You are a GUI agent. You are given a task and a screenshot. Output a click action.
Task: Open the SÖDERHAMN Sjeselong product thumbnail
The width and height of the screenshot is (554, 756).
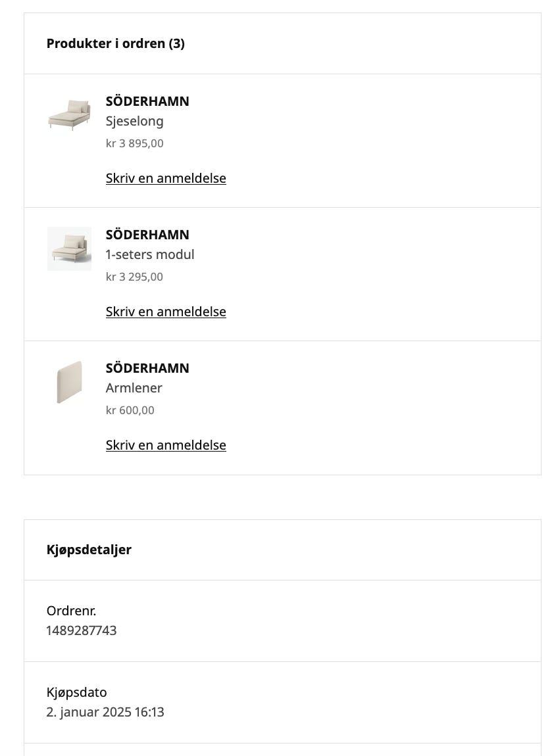69,115
